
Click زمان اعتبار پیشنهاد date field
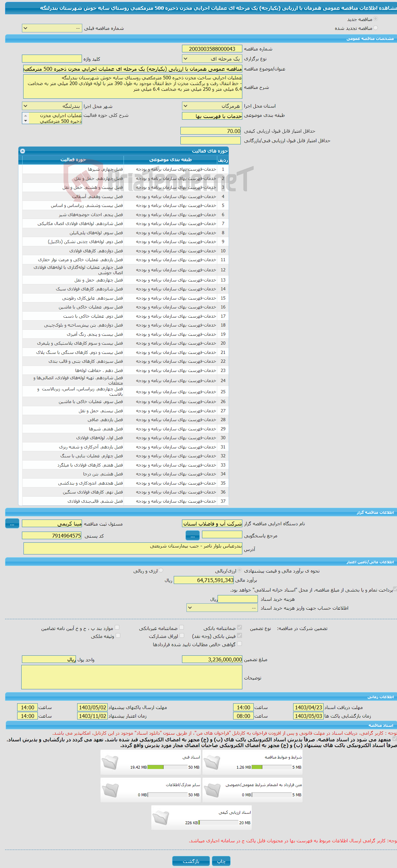point(92,716)
